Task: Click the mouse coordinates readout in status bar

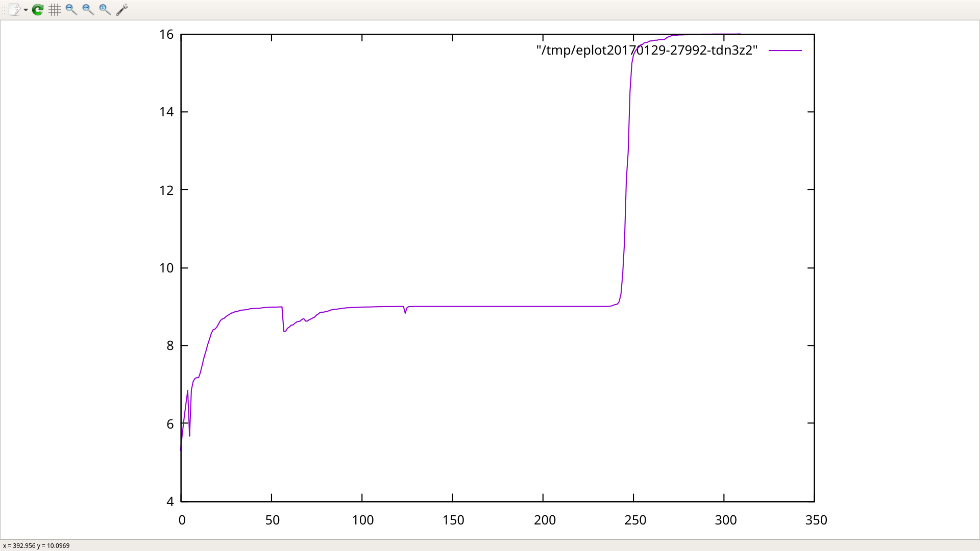Action: pos(36,545)
